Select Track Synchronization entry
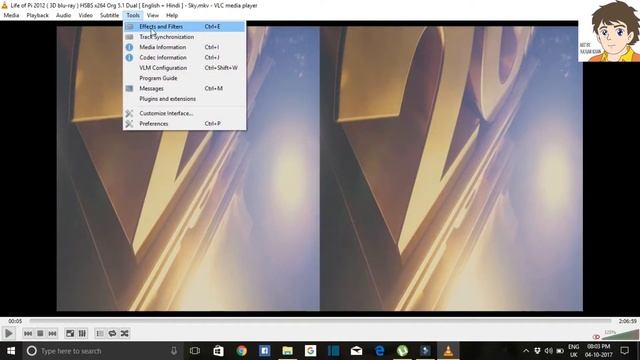 (x=184, y=37)
